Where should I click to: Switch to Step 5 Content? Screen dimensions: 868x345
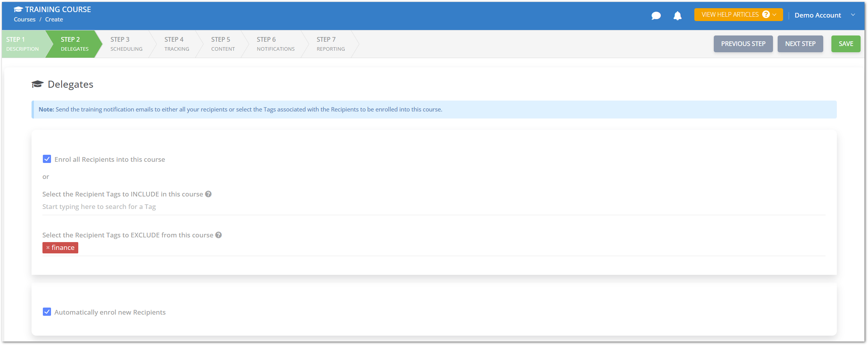223,44
